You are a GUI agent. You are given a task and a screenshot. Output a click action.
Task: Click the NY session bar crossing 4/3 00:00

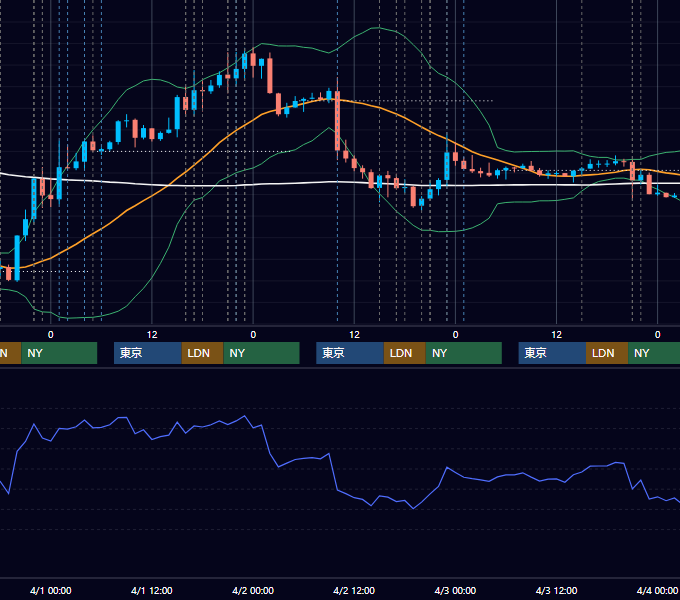[x=464, y=353]
